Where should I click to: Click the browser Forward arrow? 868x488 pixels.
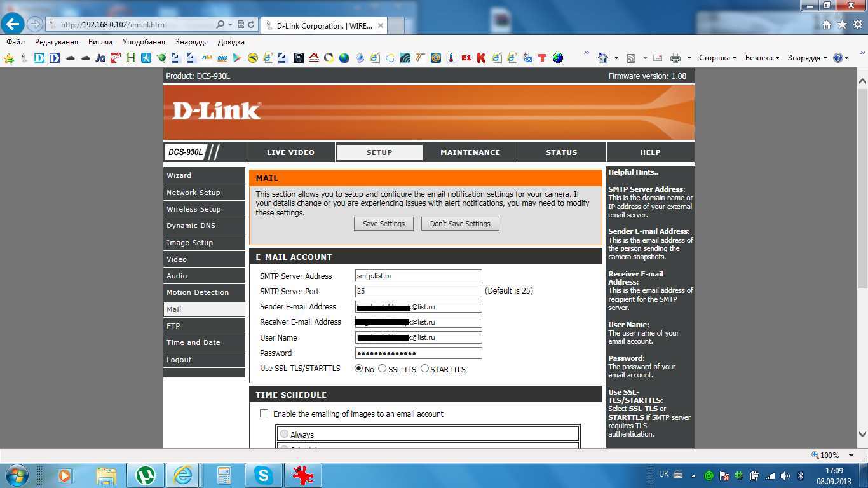(x=35, y=25)
